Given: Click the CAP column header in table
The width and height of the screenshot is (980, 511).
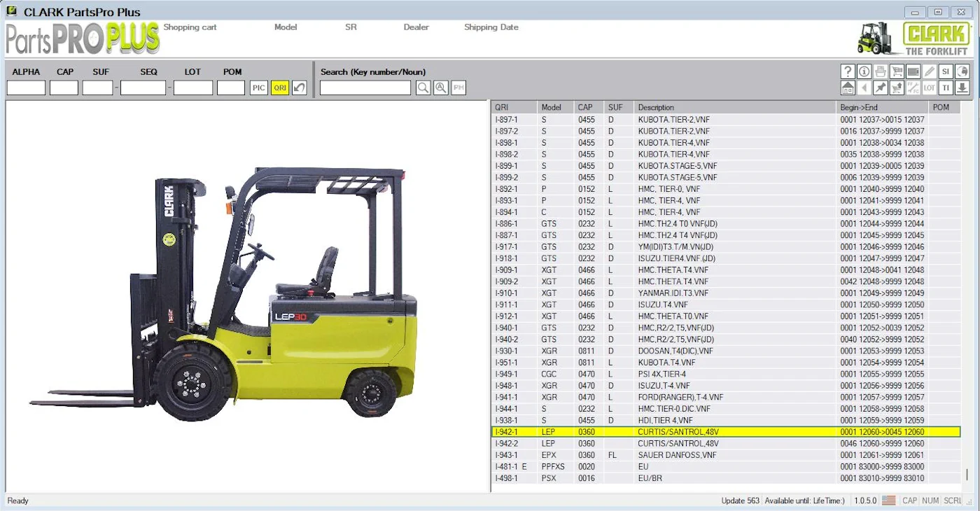Looking at the screenshot, I should tap(589, 107).
